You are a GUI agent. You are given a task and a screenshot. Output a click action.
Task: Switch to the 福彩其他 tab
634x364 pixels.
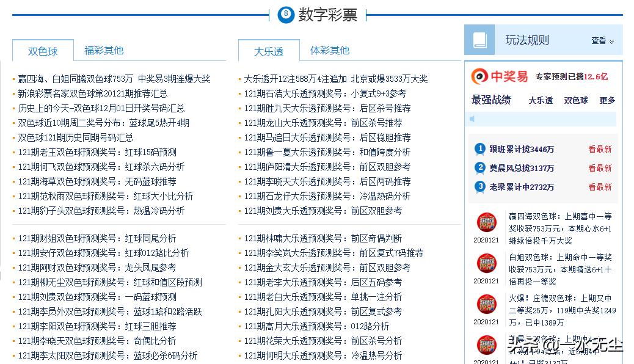[x=103, y=50]
